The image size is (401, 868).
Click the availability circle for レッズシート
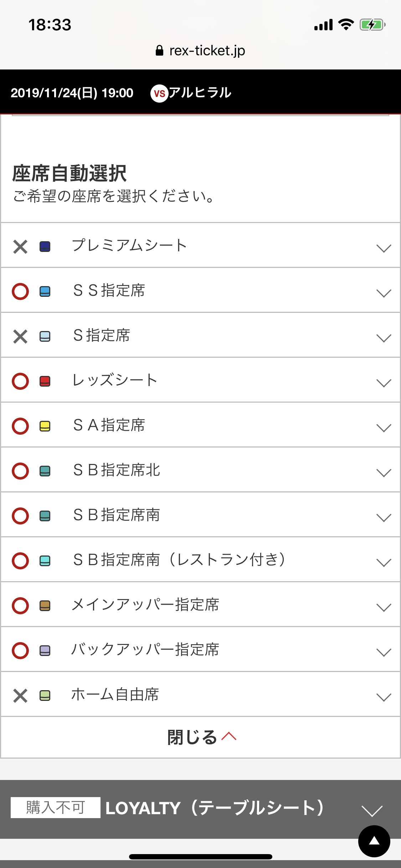tap(20, 381)
